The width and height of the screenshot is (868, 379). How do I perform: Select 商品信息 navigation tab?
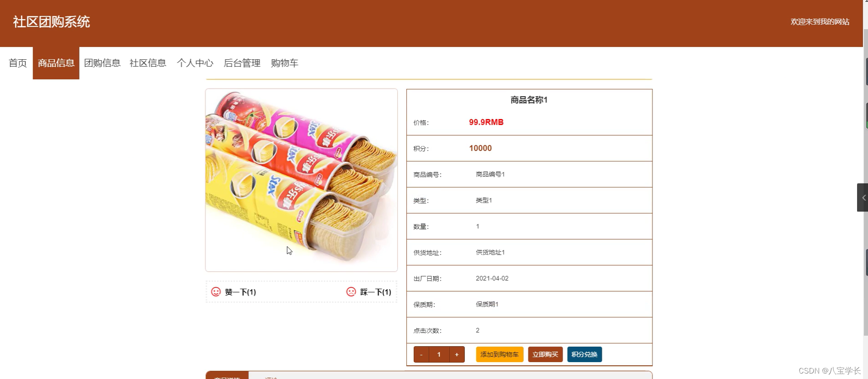coord(56,63)
